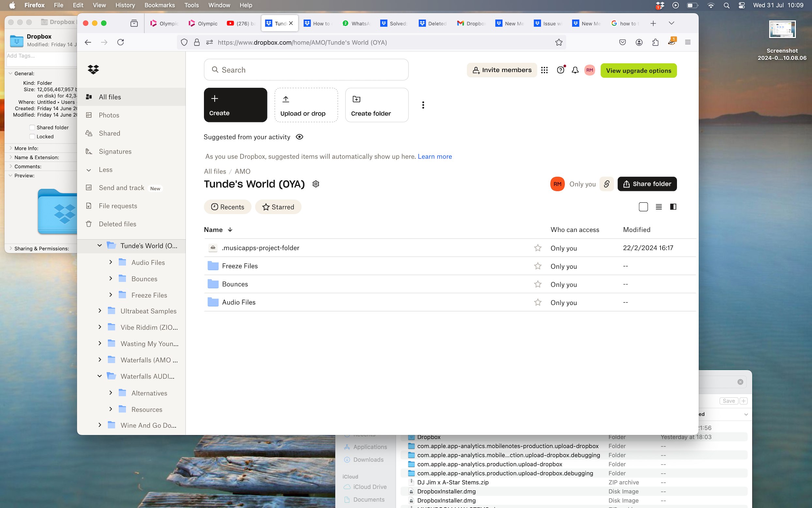
Task: Star the Audio Files folder
Action: pos(538,302)
